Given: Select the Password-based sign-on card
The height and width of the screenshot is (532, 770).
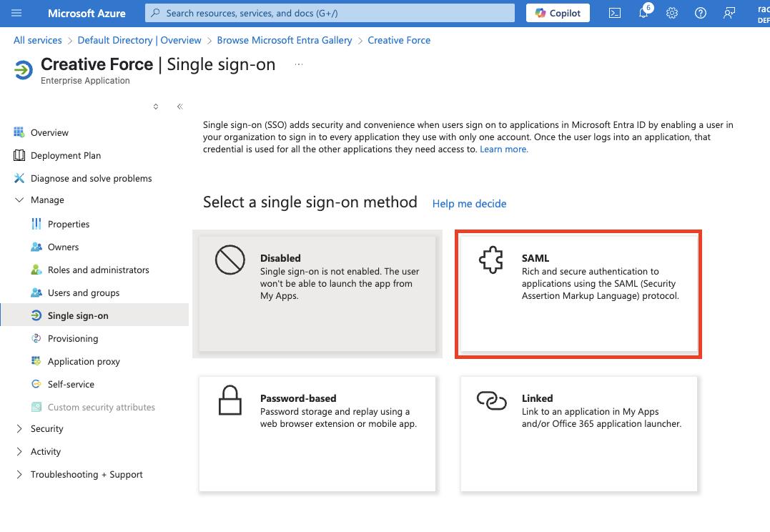Looking at the screenshot, I should 317,434.
